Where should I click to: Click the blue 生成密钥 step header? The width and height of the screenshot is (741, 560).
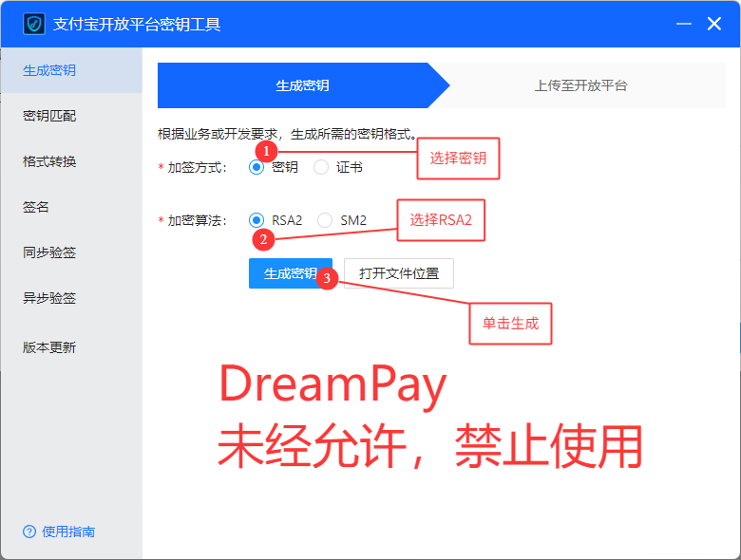[x=302, y=85]
